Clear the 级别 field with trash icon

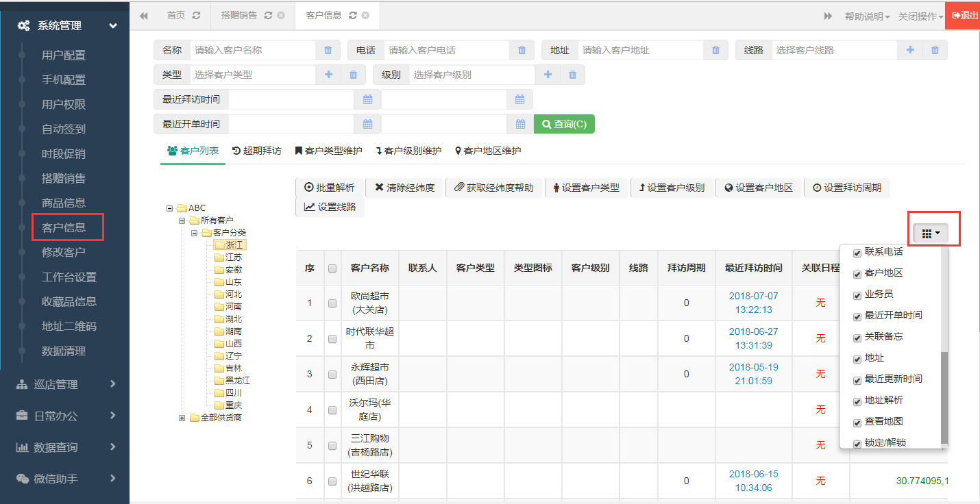click(x=572, y=75)
